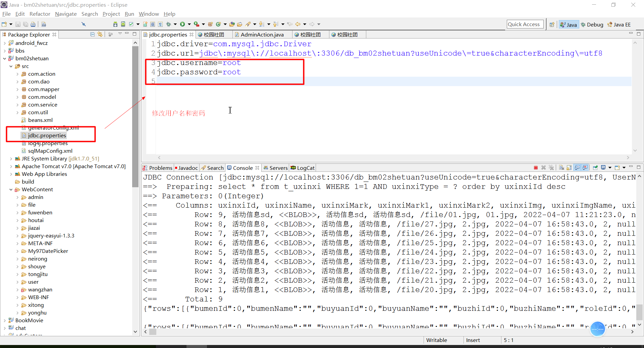Click the Open Console icon
This screenshot has width=644, height=348.
coord(617,167)
